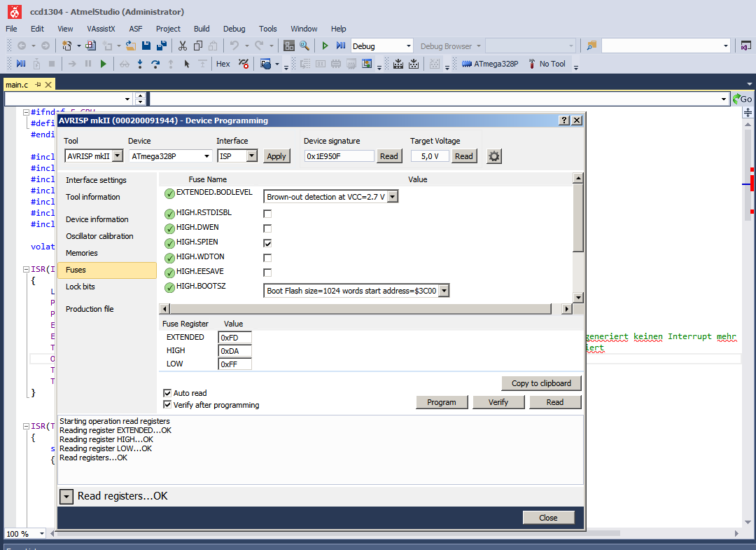
Task: Click the Continue green arrow in debug toolbar
Action: 103,64
